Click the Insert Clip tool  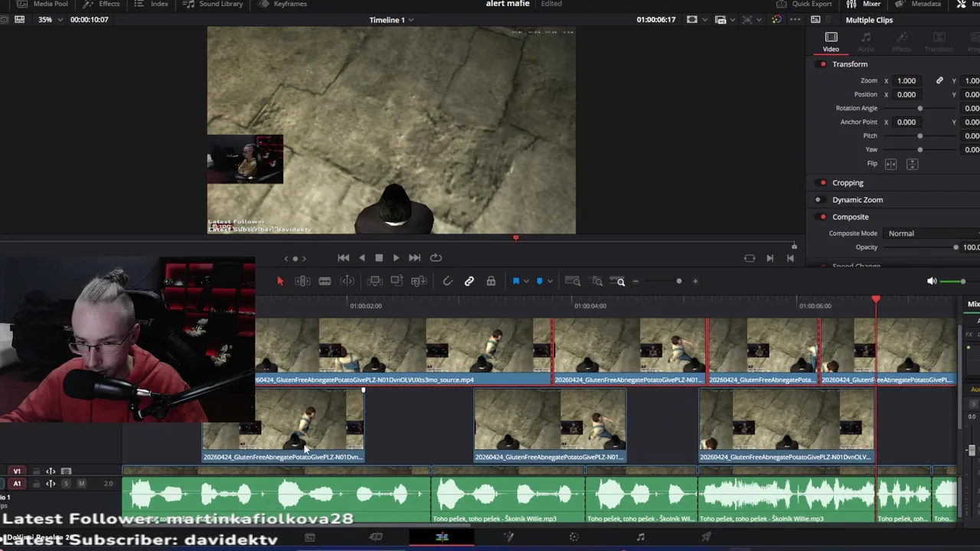[374, 282]
